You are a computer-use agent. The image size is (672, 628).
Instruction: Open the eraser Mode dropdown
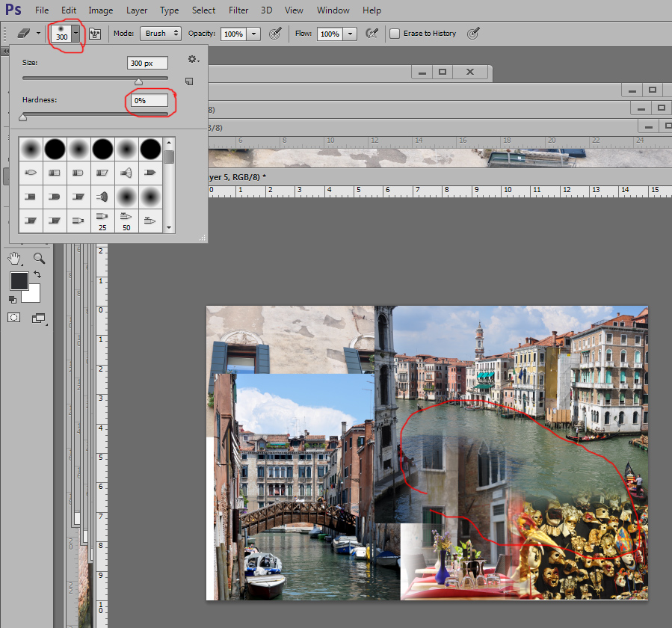coord(161,34)
